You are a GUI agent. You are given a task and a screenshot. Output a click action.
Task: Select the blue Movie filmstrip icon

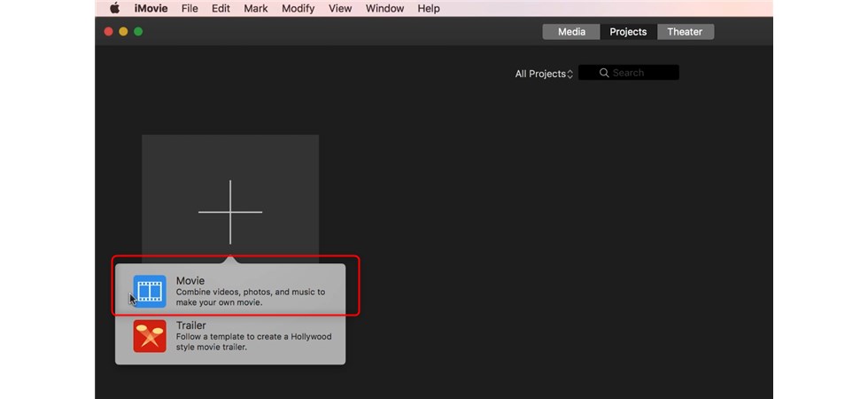tap(150, 292)
